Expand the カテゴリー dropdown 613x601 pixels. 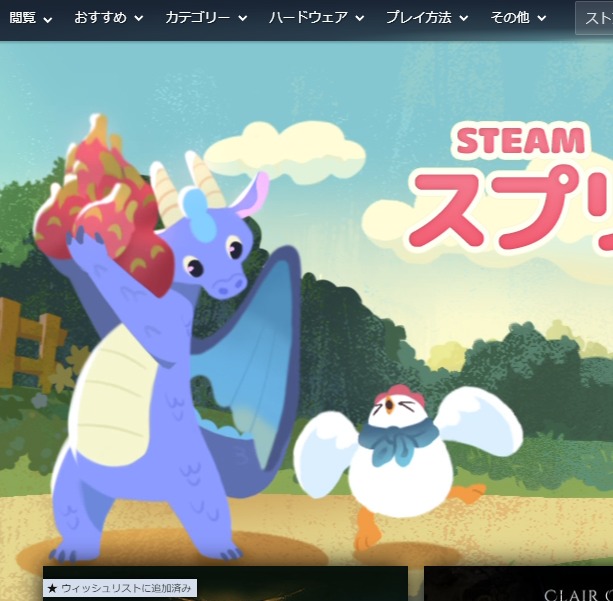click(204, 18)
